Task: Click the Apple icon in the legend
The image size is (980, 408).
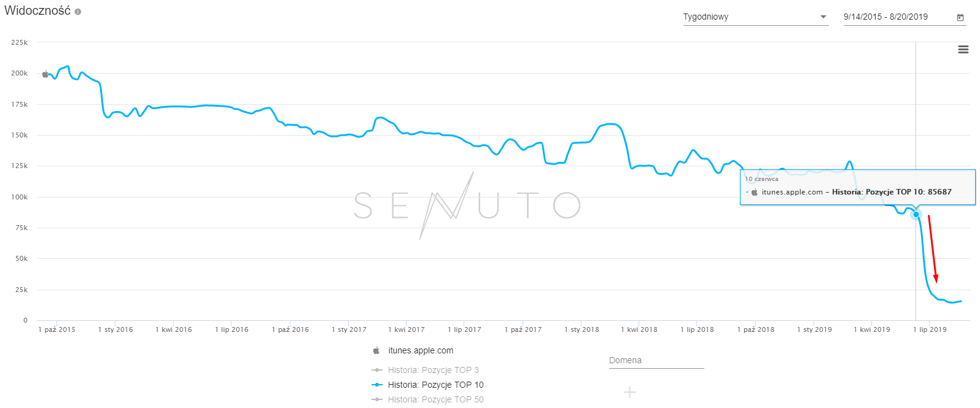Action: 376,350
